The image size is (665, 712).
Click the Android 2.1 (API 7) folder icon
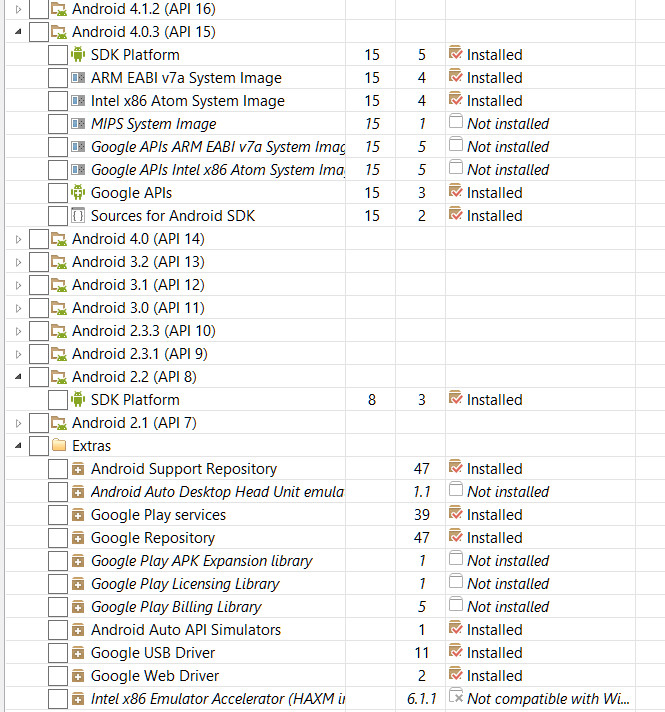59,423
